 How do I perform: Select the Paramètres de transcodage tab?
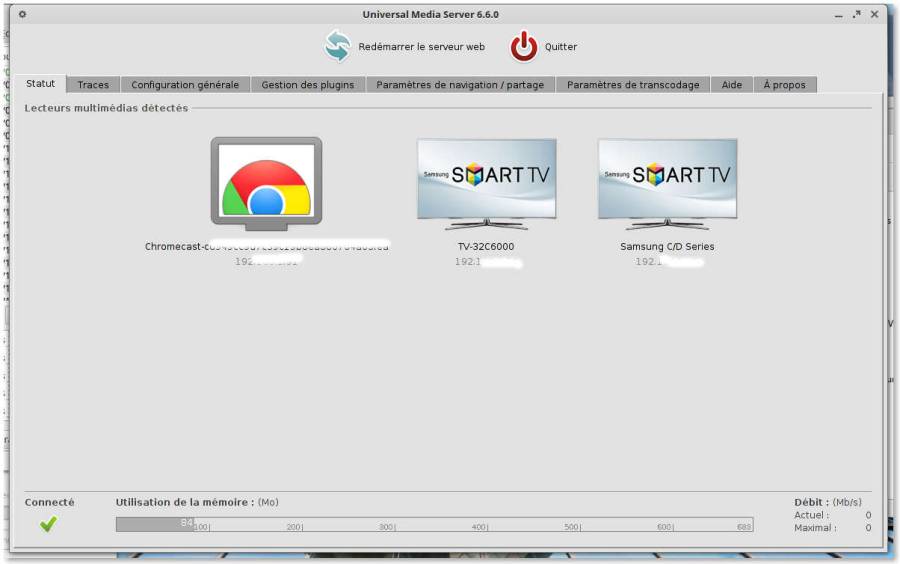tap(633, 85)
